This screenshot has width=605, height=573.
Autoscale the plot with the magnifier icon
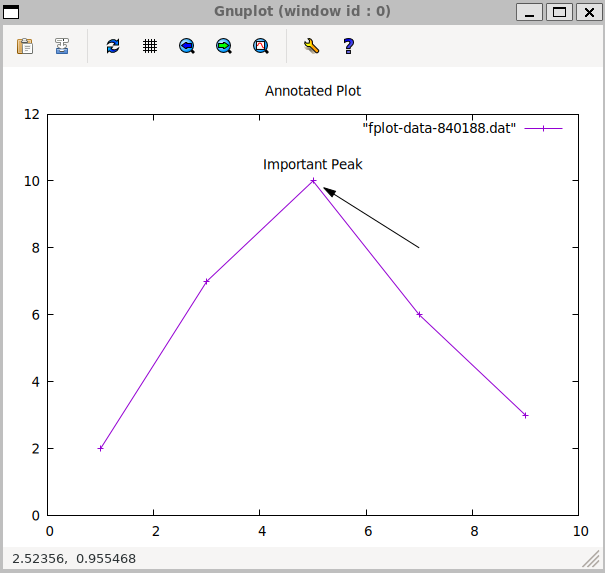(261, 46)
